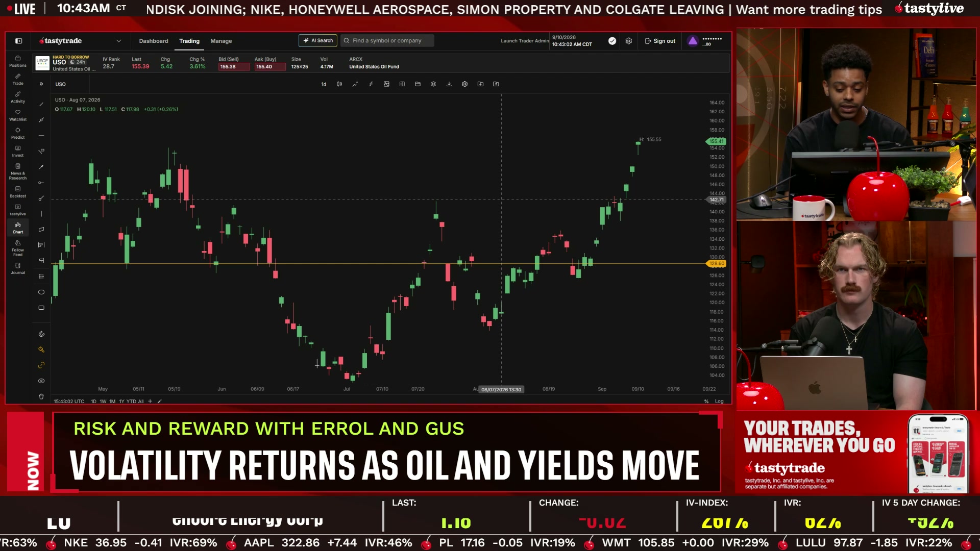
Task: Open the Journal sidebar section
Action: point(18,268)
